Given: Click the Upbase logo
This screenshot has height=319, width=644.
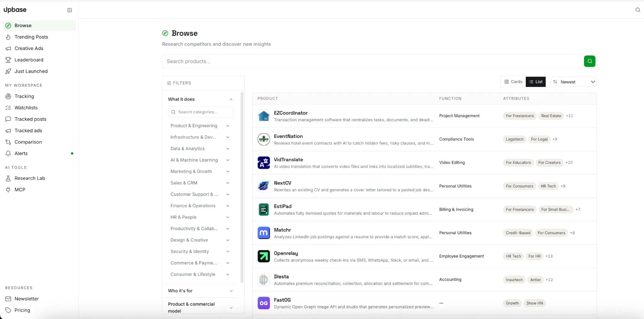Looking at the screenshot, I should point(15,10).
